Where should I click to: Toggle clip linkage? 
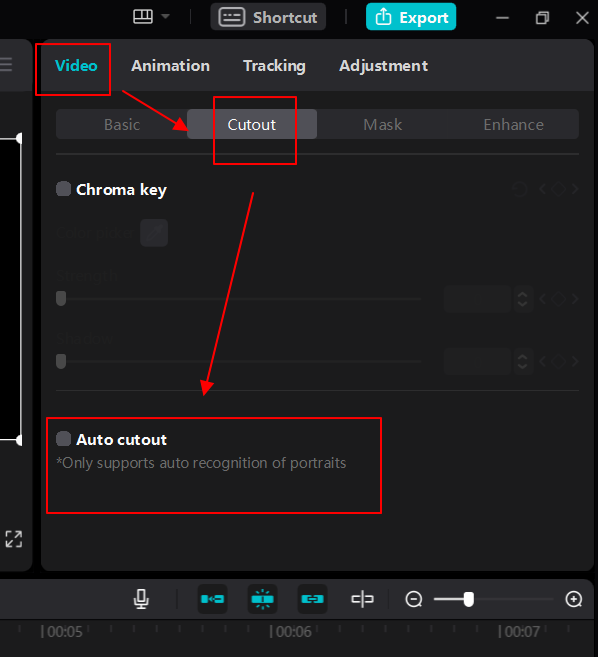click(x=312, y=599)
